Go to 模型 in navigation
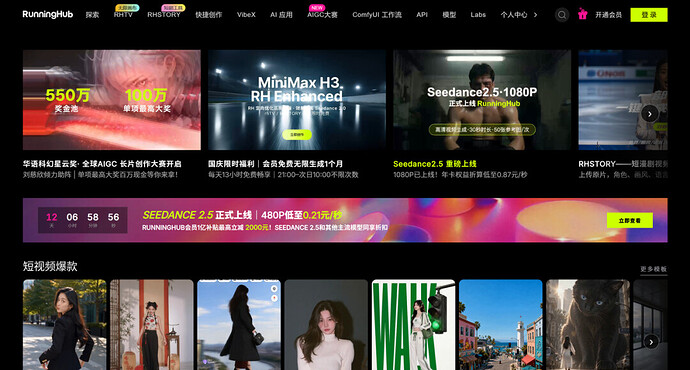This screenshot has height=370, width=690. (449, 15)
